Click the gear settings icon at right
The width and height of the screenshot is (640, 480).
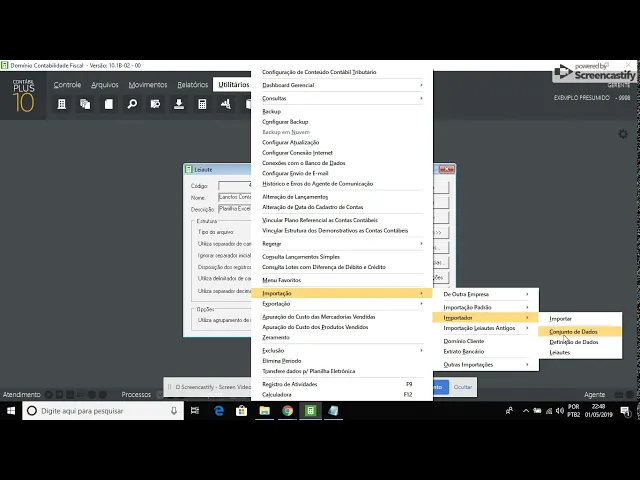point(623,134)
